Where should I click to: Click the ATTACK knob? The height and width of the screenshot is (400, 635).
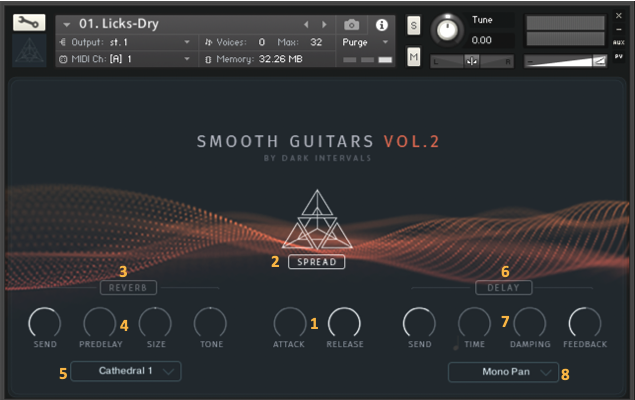click(290, 323)
